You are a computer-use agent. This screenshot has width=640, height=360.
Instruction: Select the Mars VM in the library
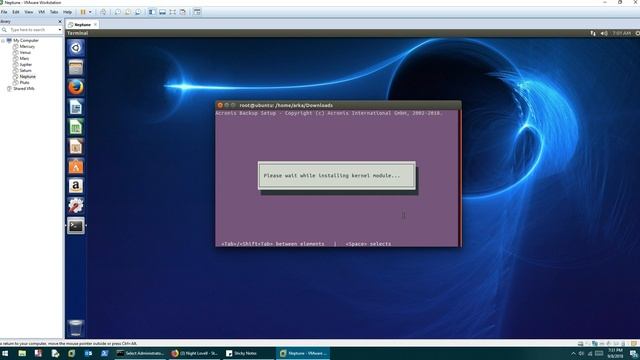[x=24, y=58]
